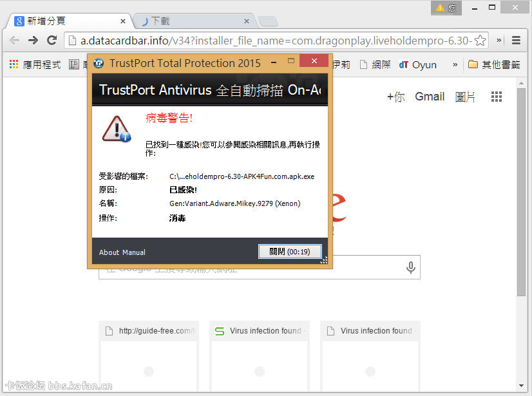
Task: Bookmark this page with the star icon
Action: (480, 41)
